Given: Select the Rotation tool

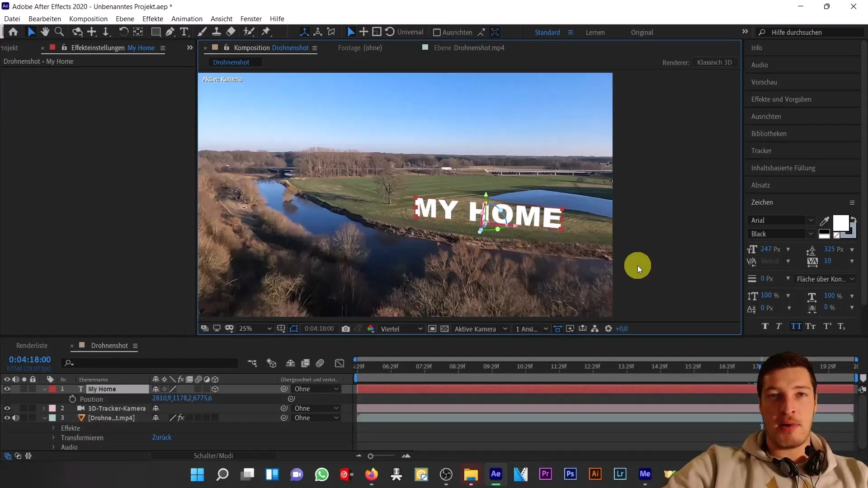Looking at the screenshot, I should [123, 32].
